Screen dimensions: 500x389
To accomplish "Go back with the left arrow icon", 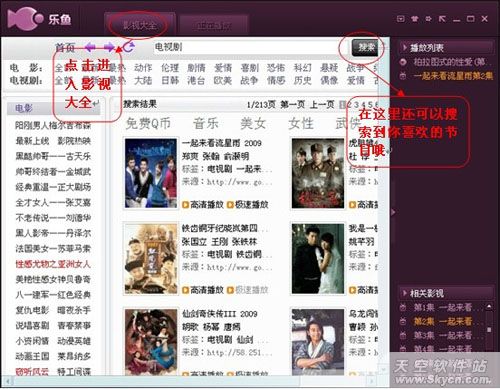I will point(90,47).
